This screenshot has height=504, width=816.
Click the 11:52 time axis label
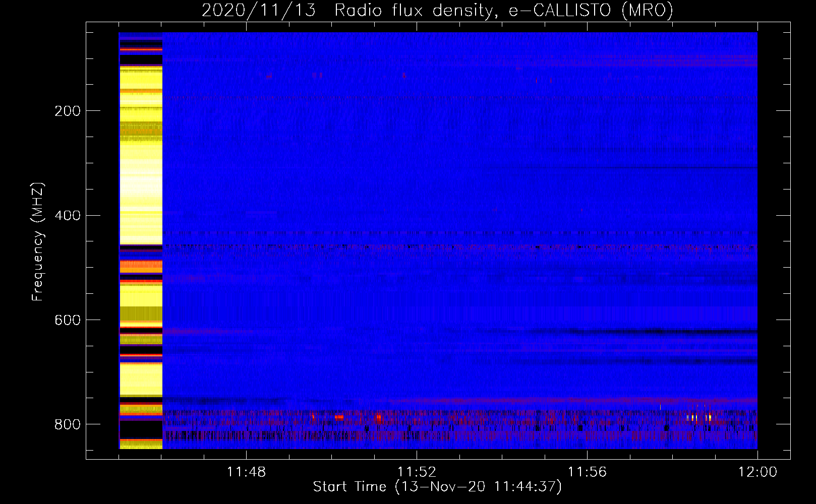417,472
